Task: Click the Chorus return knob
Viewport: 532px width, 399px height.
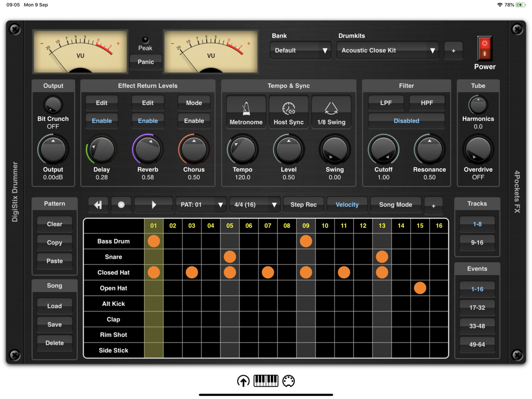Action: (x=194, y=149)
